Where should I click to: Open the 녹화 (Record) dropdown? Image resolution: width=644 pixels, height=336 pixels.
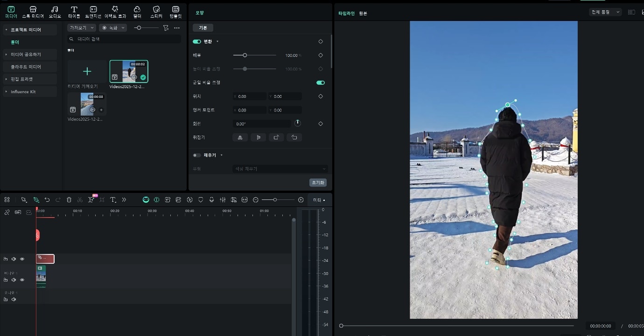coord(113,28)
